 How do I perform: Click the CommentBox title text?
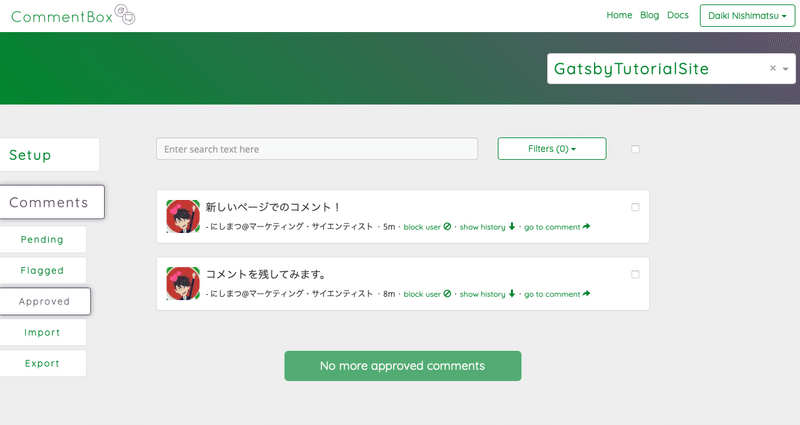point(62,17)
